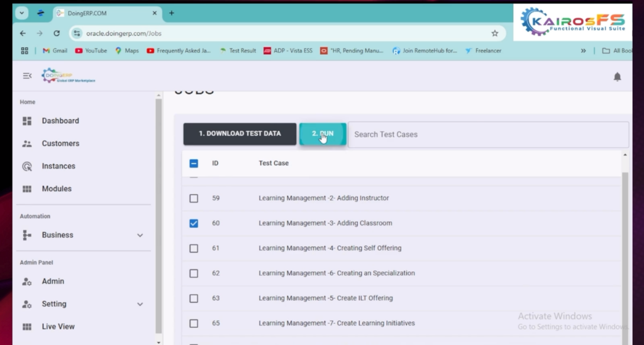This screenshot has height=345, width=644.
Task: Click the Search Test Cases field
Action: tap(487, 134)
